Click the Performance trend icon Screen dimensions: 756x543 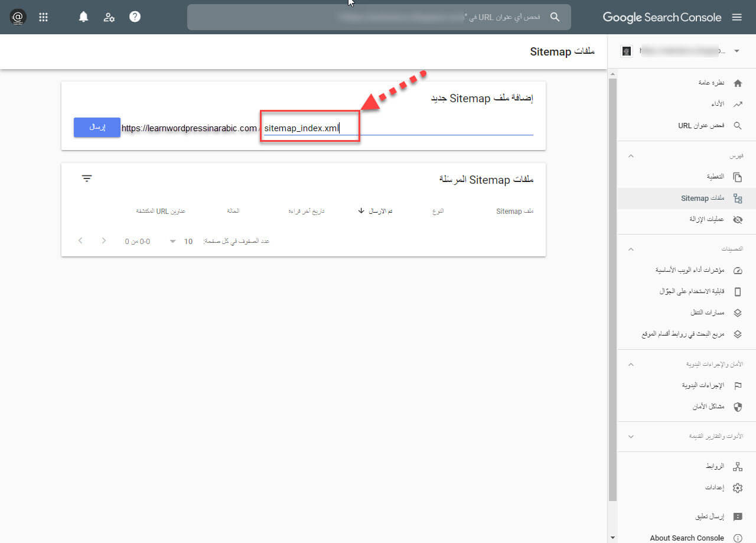point(737,104)
